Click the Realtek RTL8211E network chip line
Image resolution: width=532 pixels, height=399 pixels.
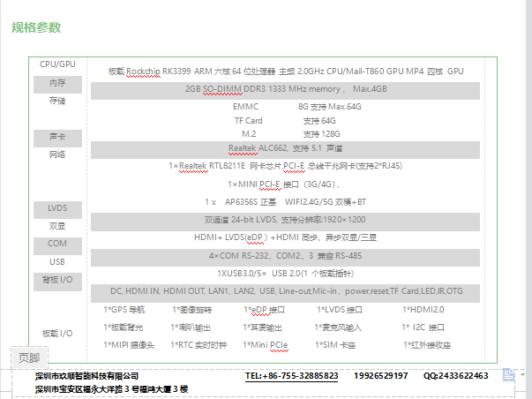tap(285, 166)
